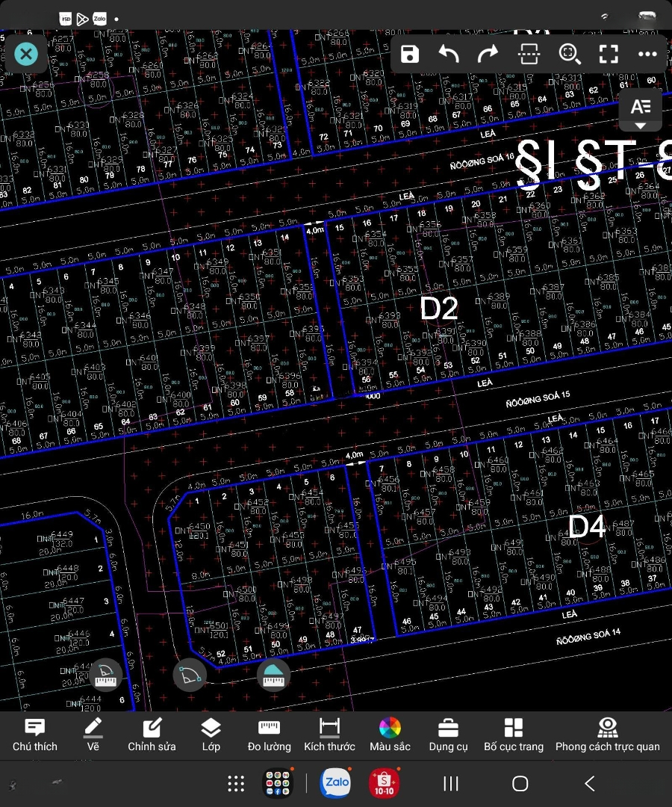
Task: Select the leftmost arc length ruler shortcut
Action: [x=106, y=675]
